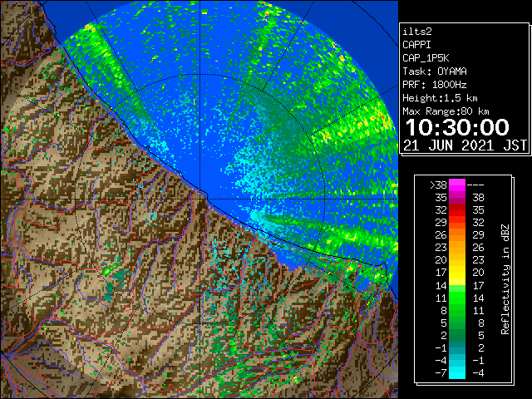
Task: Click the magenta >38 dBZ color swatch
Action: (457, 185)
